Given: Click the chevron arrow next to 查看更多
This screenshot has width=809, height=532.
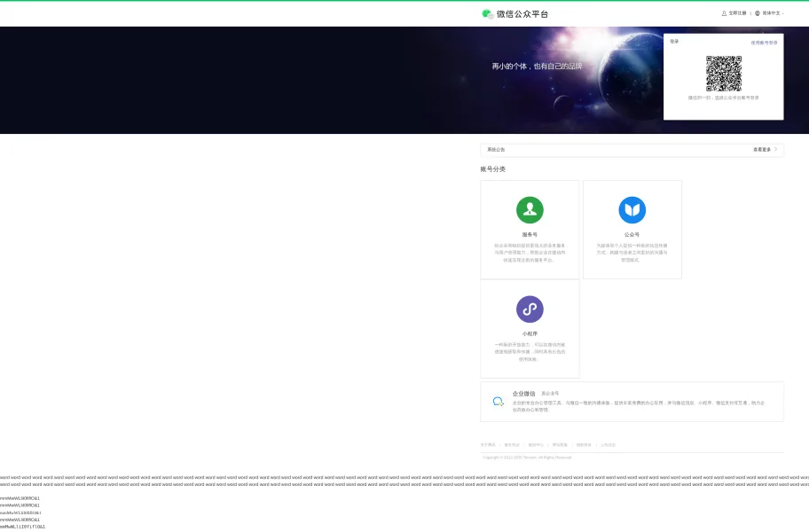Looking at the screenshot, I should (x=775, y=150).
